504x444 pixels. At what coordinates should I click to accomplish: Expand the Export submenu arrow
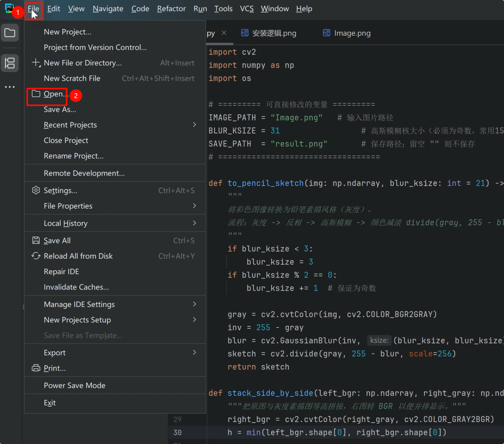(x=195, y=352)
